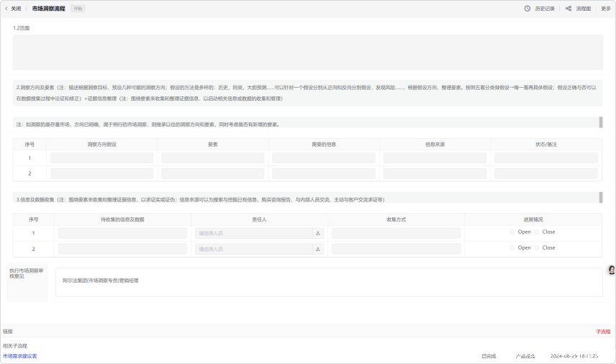The width and height of the screenshot is (616, 364).
Task: Select Close radio in row 1 进展情况
Action: point(538,232)
